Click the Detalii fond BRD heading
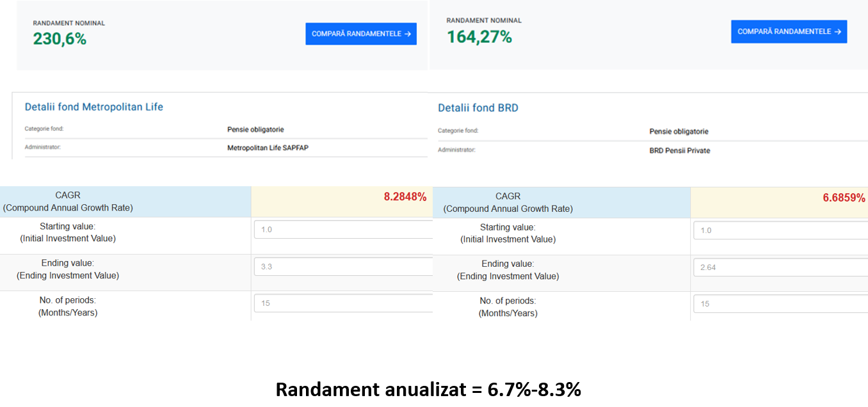868x407 pixels. (x=478, y=108)
